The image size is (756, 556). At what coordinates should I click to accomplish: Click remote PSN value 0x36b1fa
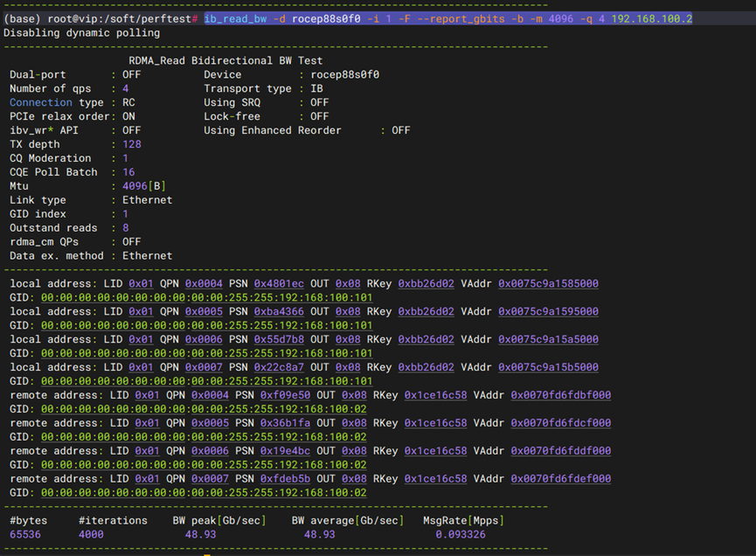(285, 424)
